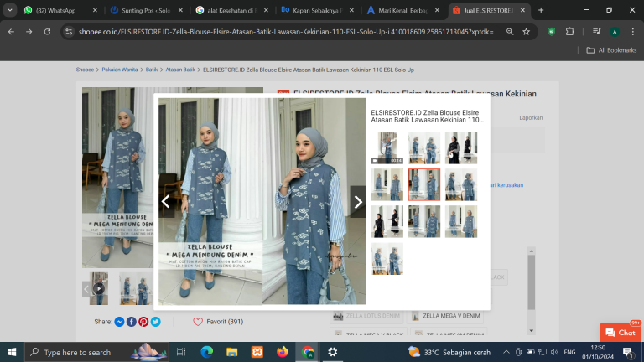644x362 pixels.
Task: Select the middle thumbnail in popup third row
Action: (x=423, y=221)
